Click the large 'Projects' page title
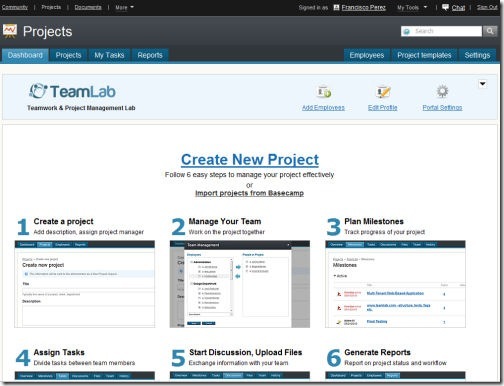This screenshot has height=386, width=504. click(47, 32)
